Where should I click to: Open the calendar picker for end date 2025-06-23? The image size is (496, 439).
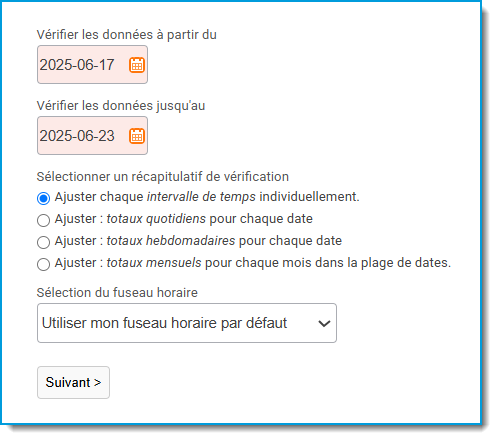tap(137, 136)
